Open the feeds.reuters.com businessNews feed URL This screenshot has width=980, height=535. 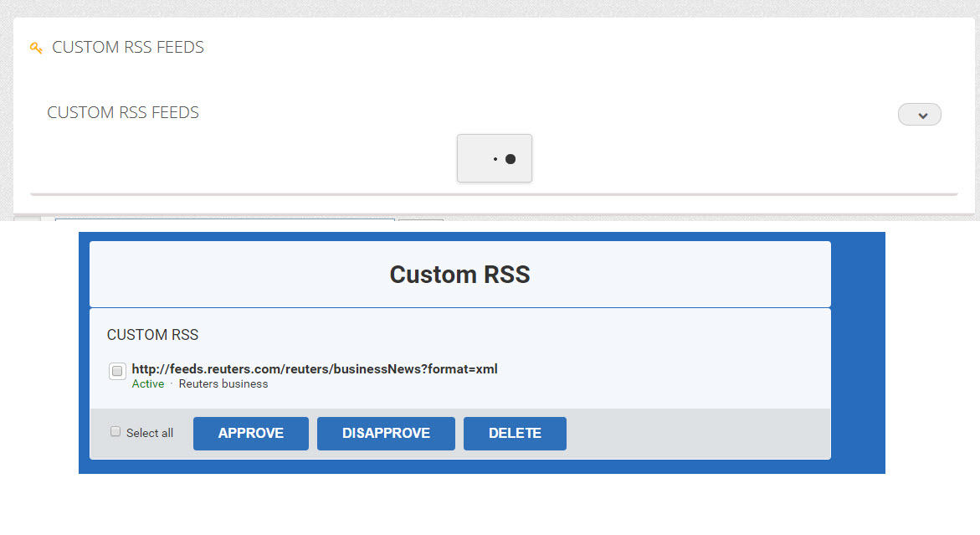tap(315, 369)
